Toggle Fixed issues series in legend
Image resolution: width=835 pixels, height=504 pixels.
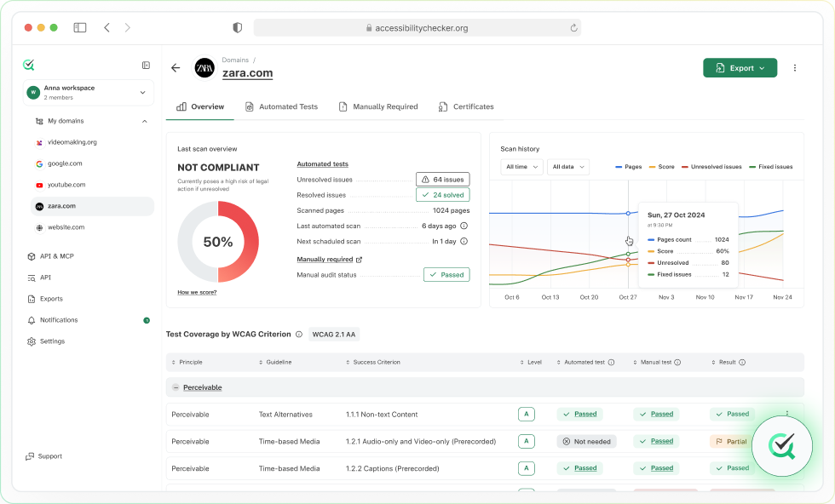point(770,167)
